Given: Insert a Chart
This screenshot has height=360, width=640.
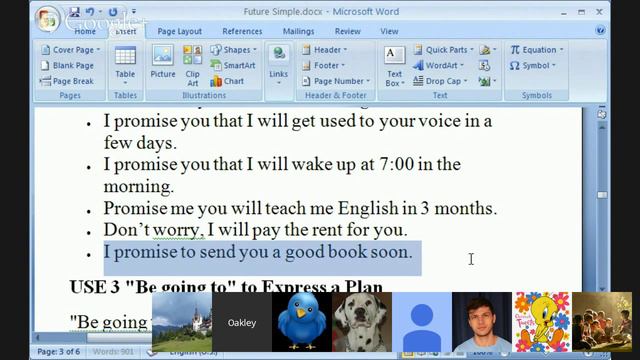Looking at the screenshot, I should coord(227,81).
